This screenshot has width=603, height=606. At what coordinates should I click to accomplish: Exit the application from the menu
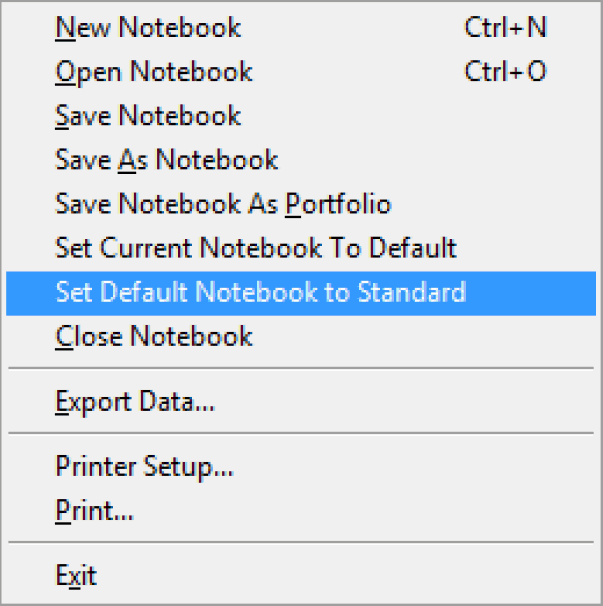coord(76,576)
